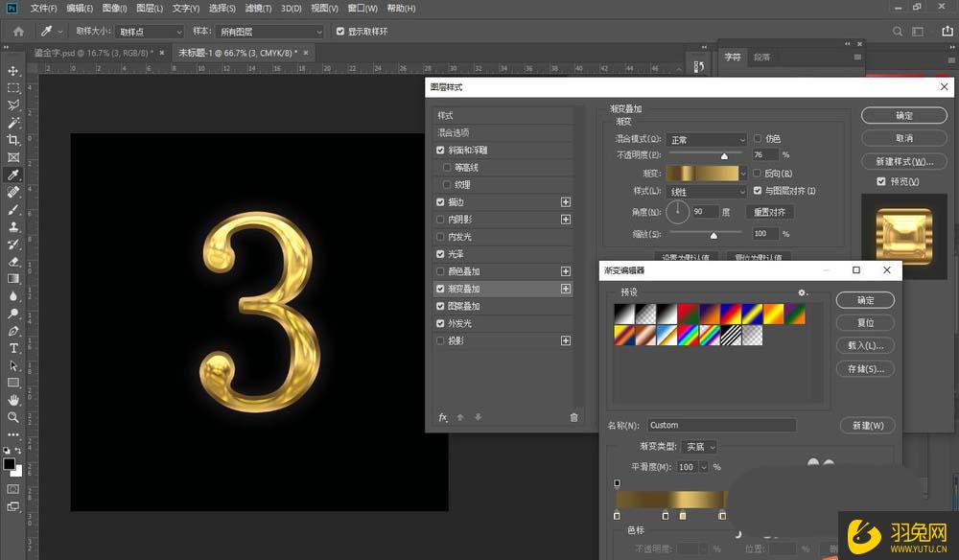Screen dimensions: 959x560
Task: Open smoothness (平滑度) value dropdown
Action: point(704,467)
